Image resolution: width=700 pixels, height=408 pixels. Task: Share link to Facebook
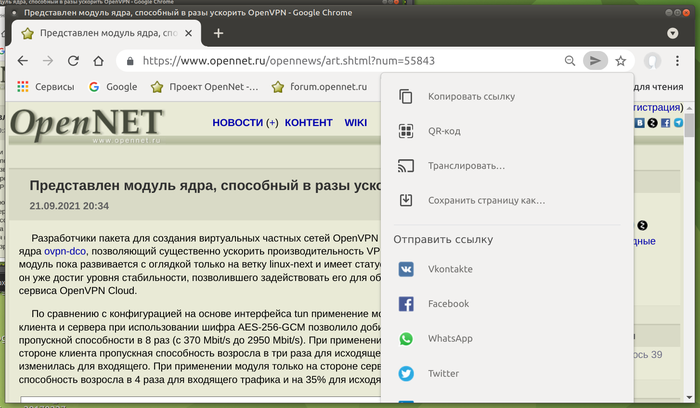coord(447,304)
